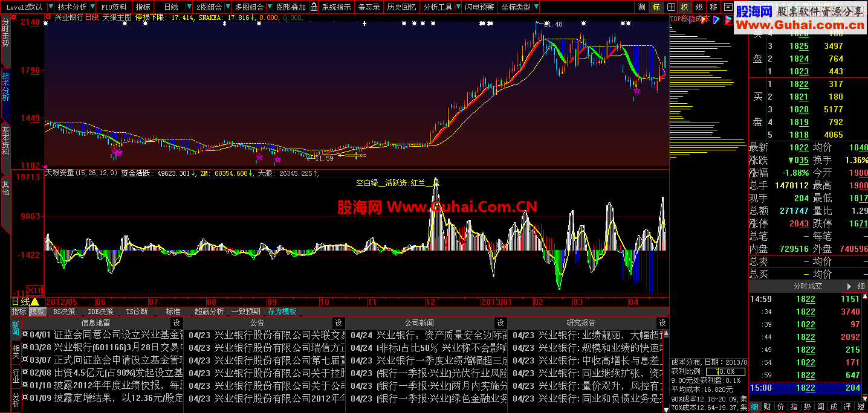The width and height of the screenshot is (868, 413).
Task: Click the X10 scale indicator icon
Action: (x=35, y=290)
